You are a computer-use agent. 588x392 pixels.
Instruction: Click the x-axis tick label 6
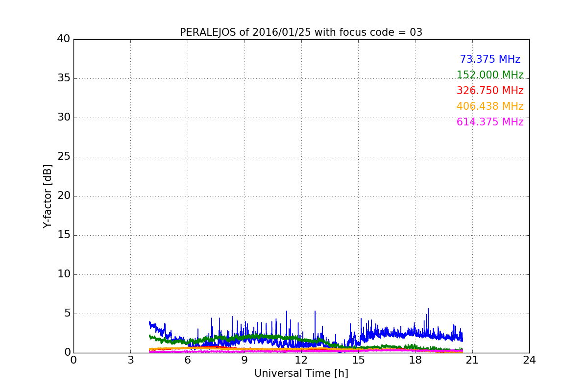(187, 360)
